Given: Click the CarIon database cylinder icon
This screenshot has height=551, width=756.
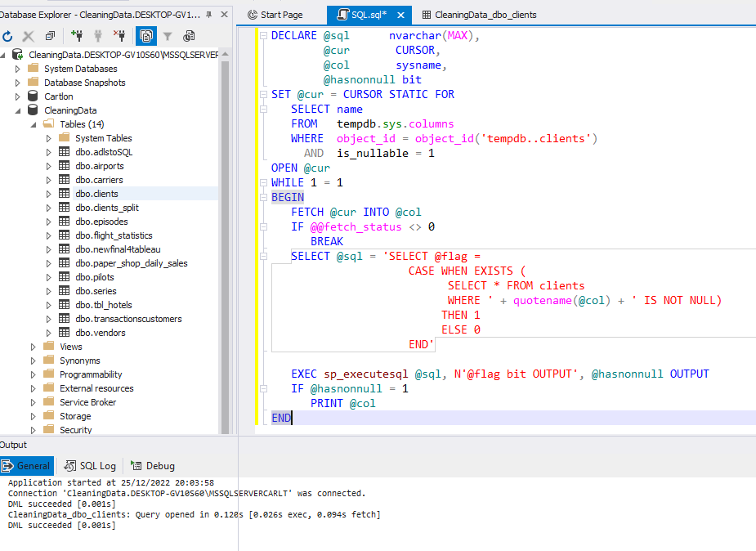Looking at the screenshot, I should [33, 96].
